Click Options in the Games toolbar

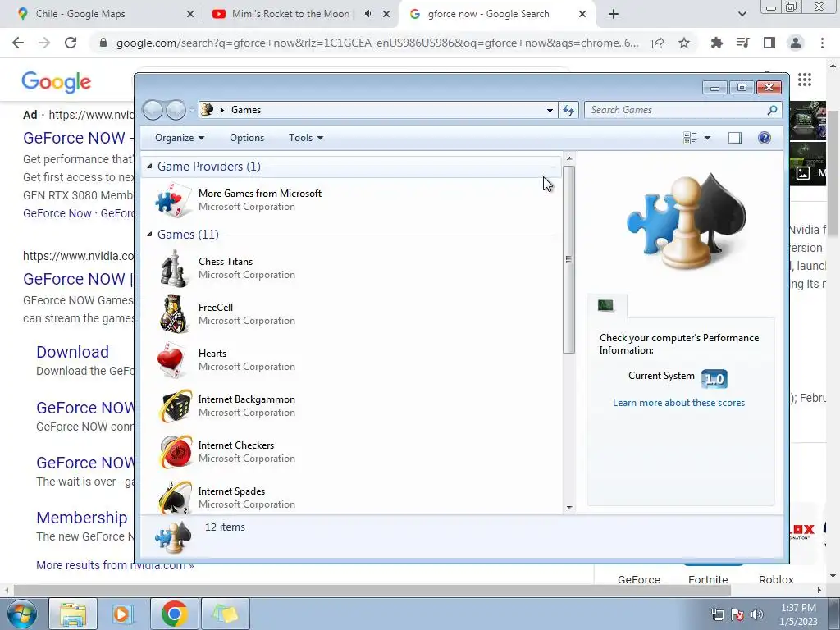tap(247, 138)
